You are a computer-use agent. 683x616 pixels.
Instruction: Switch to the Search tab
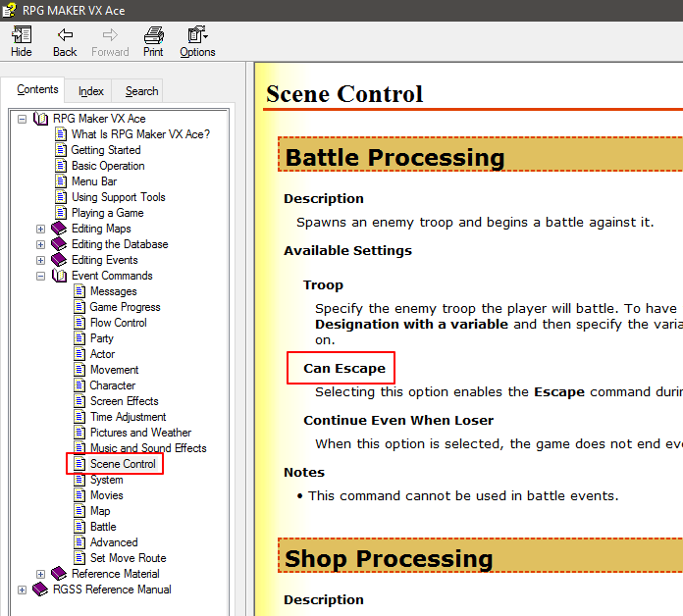141,91
